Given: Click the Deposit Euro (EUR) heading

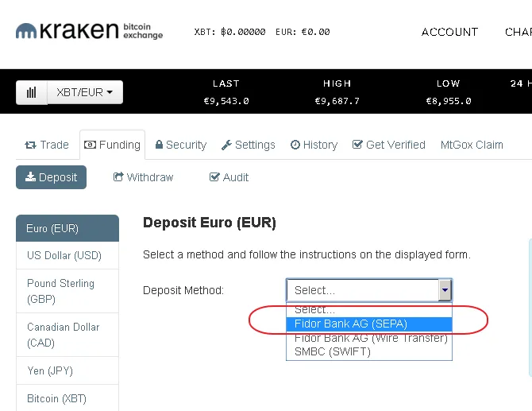Looking at the screenshot, I should (x=210, y=223).
